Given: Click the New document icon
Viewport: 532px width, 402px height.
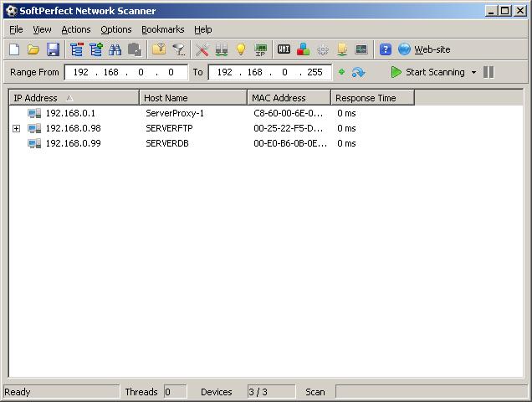Looking at the screenshot, I should point(14,49).
